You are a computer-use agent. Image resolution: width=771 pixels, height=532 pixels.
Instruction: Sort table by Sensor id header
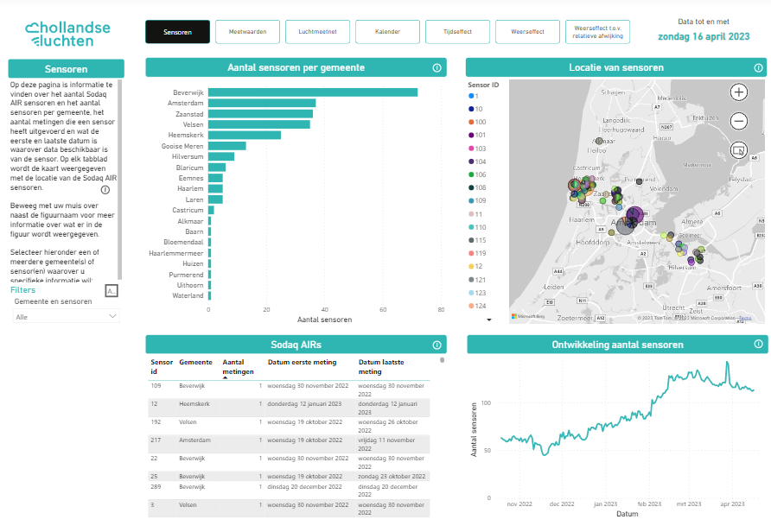click(162, 367)
